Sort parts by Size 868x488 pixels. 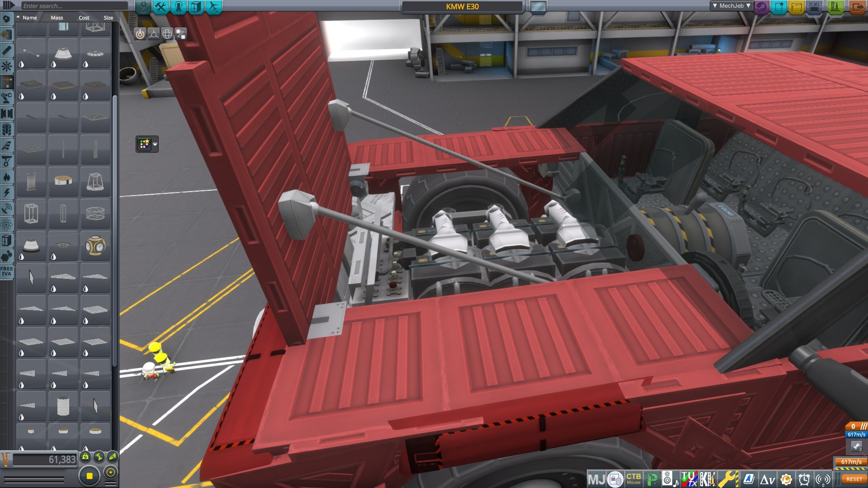[x=108, y=18]
